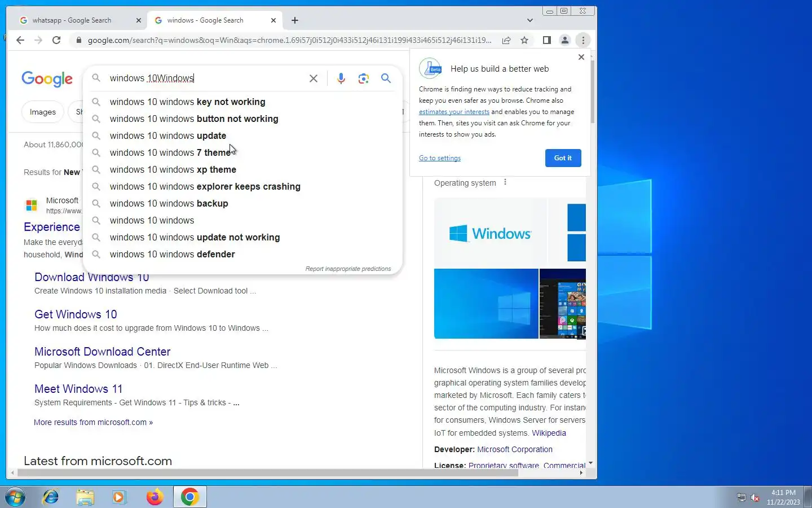Search by image with Google Lens icon
The width and height of the screenshot is (812, 508).
(364, 78)
